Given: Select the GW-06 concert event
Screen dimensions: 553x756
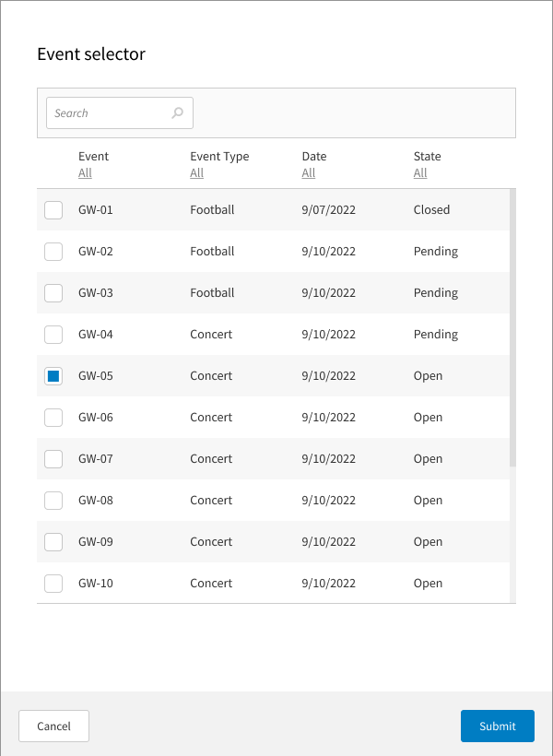Looking at the screenshot, I should pyautogui.click(x=53, y=417).
